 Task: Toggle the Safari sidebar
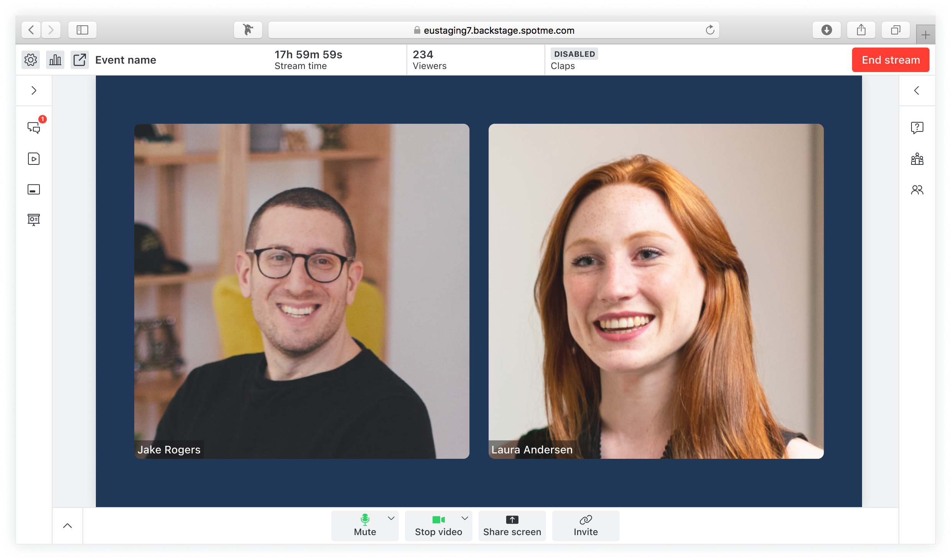pos(82,30)
